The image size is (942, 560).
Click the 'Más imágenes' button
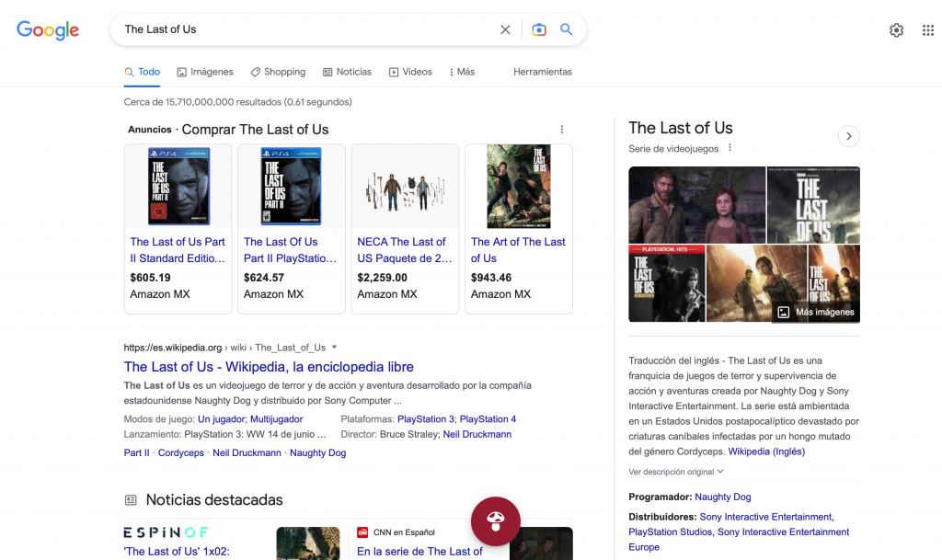(816, 312)
